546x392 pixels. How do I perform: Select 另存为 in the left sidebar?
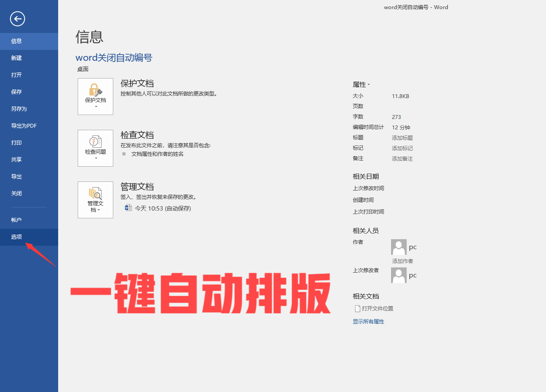click(x=19, y=109)
